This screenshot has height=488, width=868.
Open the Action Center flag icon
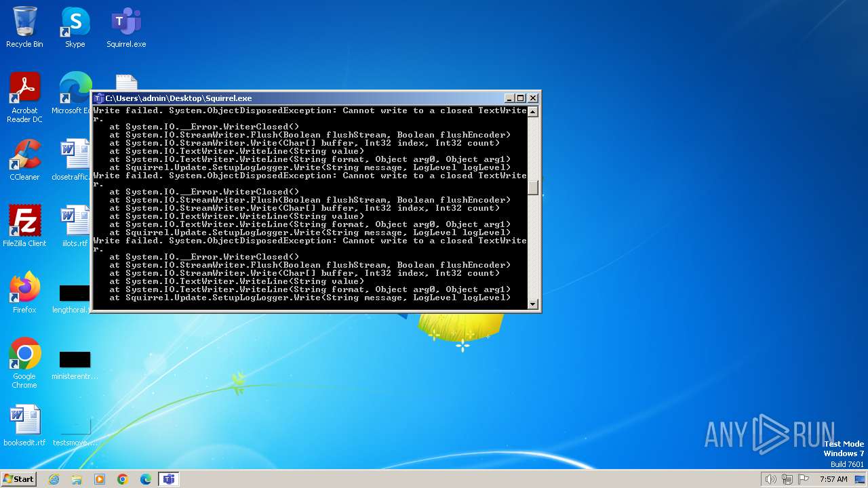804,479
